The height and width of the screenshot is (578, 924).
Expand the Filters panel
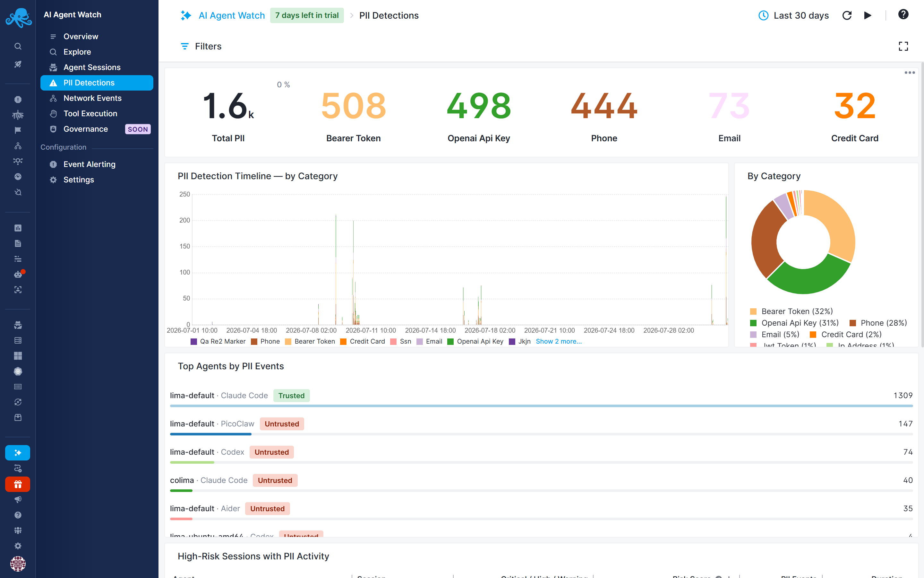click(x=201, y=46)
